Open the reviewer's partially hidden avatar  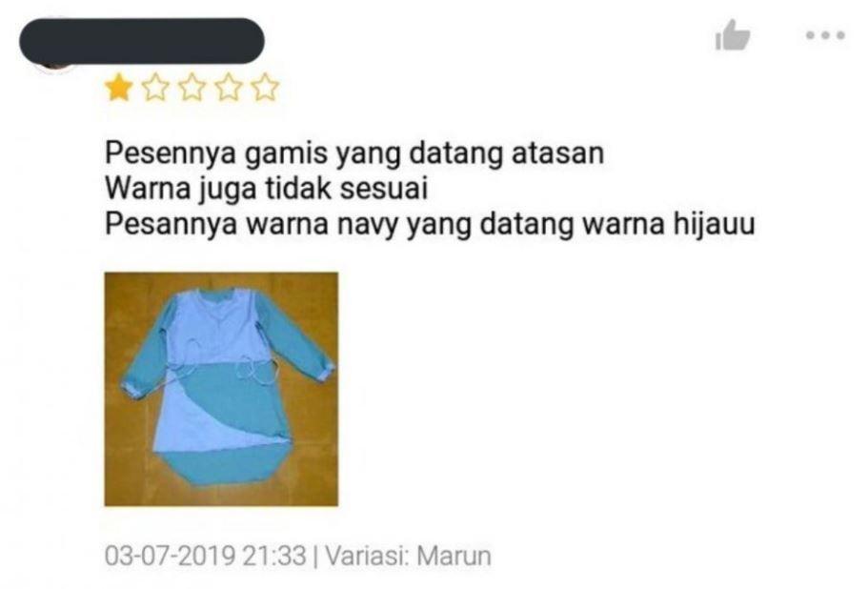54,67
